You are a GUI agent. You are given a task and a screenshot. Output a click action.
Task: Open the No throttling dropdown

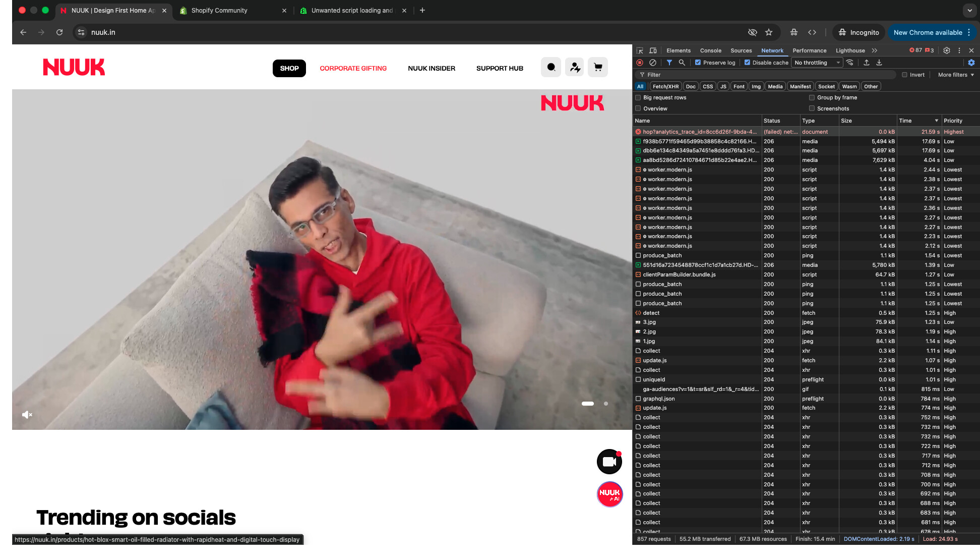[x=817, y=63]
